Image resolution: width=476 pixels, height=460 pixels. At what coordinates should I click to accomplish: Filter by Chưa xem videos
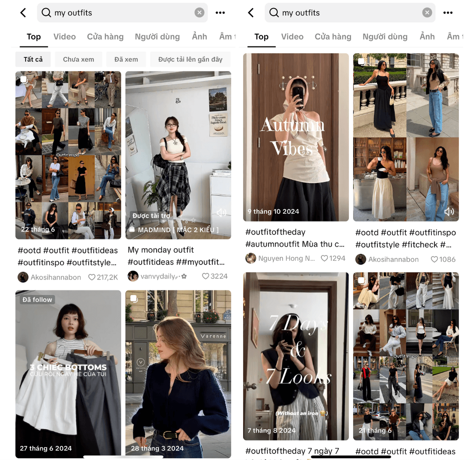79,59
